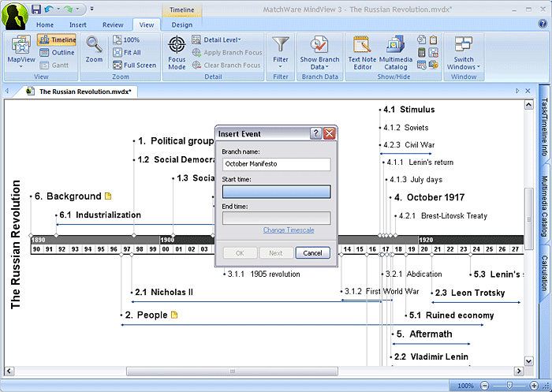Select the 2.1 Nicholas II branch
The height and width of the screenshot is (392, 552).
pyautogui.click(x=164, y=293)
